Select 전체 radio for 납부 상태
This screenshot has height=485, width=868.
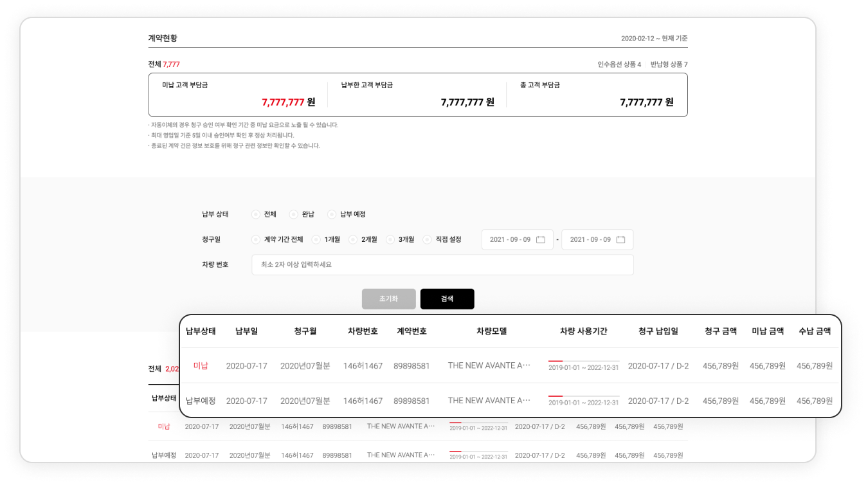pyautogui.click(x=256, y=214)
